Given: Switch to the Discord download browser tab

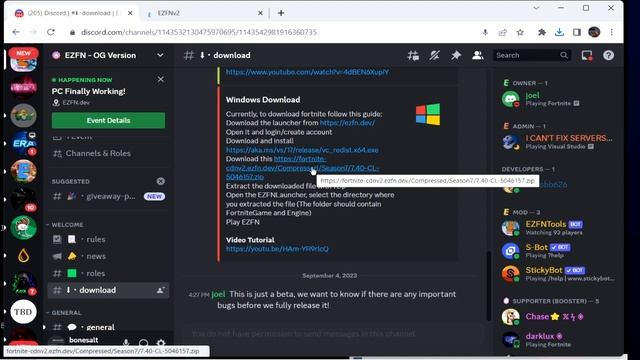Looking at the screenshot, I should pyautogui.click(x=73, y=13).
